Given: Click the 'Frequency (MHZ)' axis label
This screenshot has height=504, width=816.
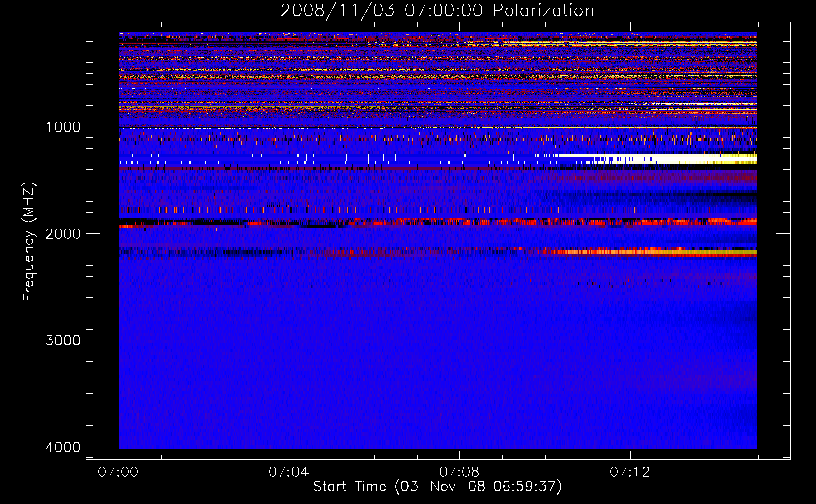Looking at the screenshot, I should (x=29, y=242).
